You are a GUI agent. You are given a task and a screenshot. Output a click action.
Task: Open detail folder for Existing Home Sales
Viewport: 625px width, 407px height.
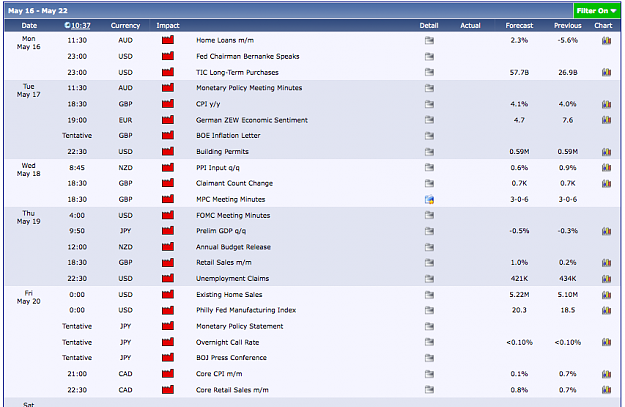429,295
